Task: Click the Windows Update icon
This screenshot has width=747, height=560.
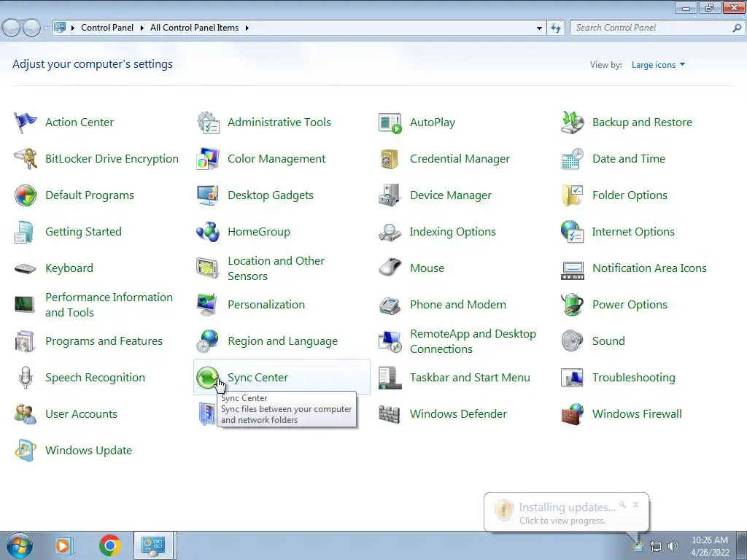Action: (x=26, y=451)
